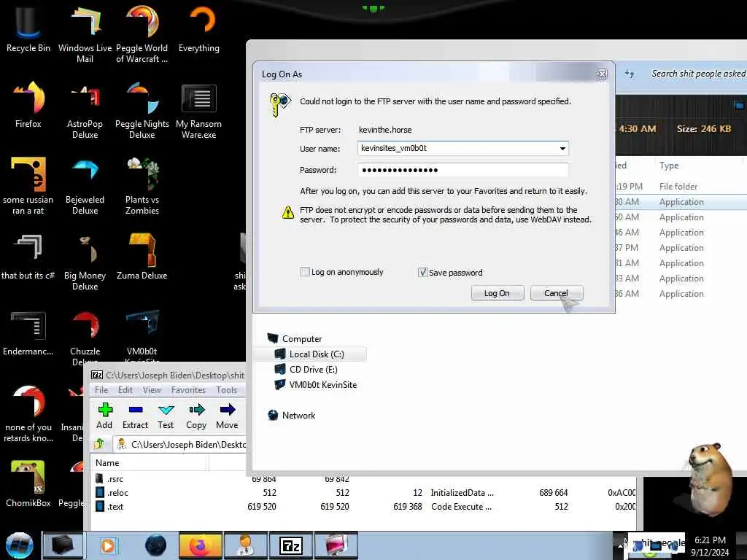Select Local Disk (C:) in navigation tree

[x=311, y=354]
